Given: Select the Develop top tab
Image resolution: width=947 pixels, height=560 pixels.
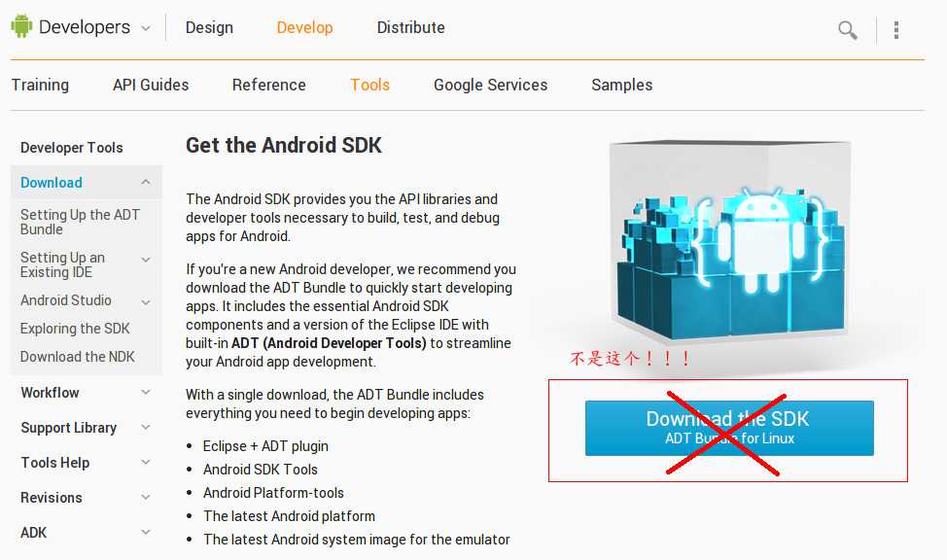Looking at the screenshot, I should click(304, 28).
